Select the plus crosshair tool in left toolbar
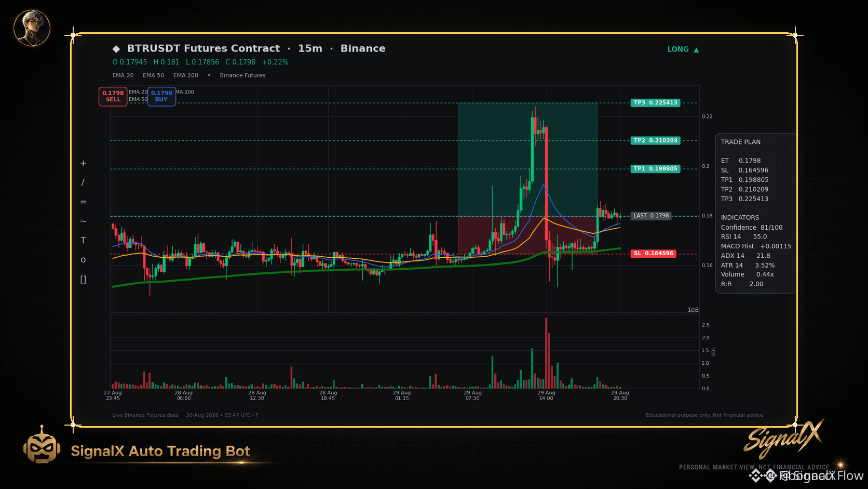This screenshot has height=489, width=868. 83,163
